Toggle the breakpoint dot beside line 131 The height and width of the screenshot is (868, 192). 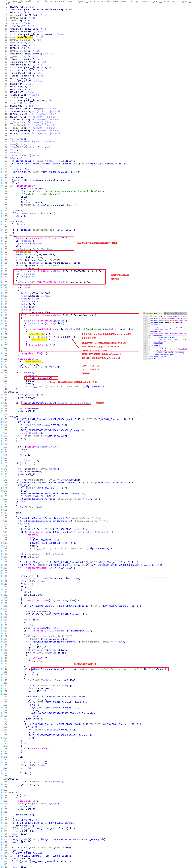coord(2,359)
